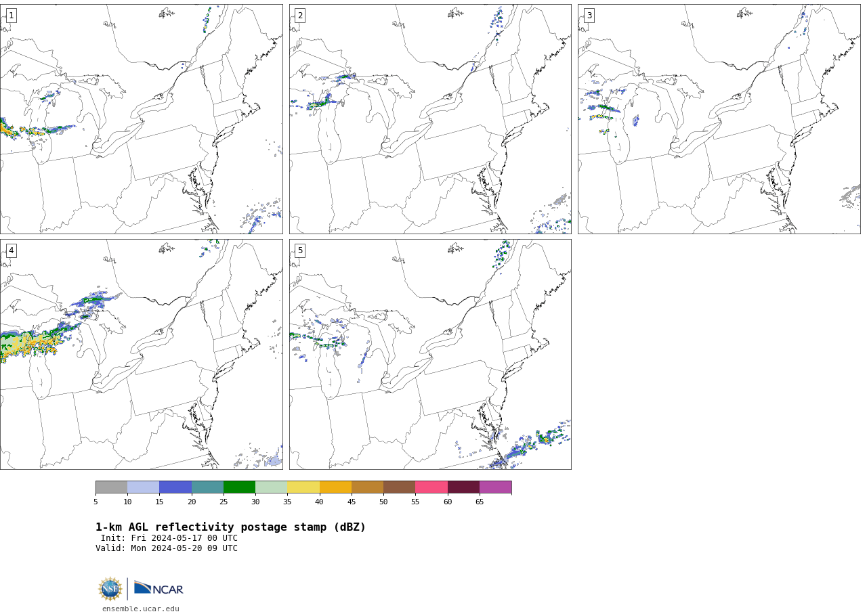Click the ensemble.ucar.edu link text
This screenshot has height=616, width=867.
(x=141, y=609)
